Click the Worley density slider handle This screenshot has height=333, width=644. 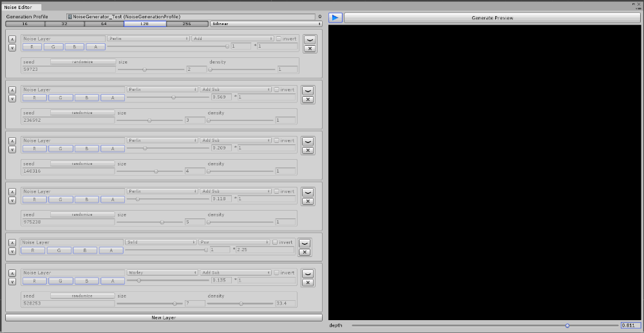241,304
